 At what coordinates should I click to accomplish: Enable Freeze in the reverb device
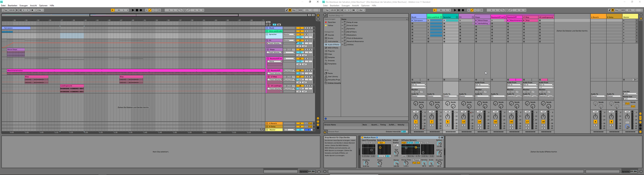[416, 160]
